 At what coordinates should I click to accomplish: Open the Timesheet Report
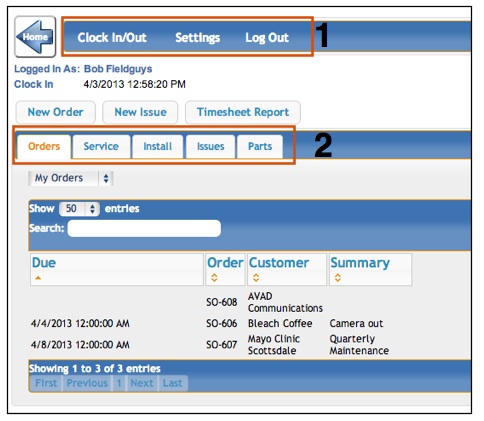[243, 112]
